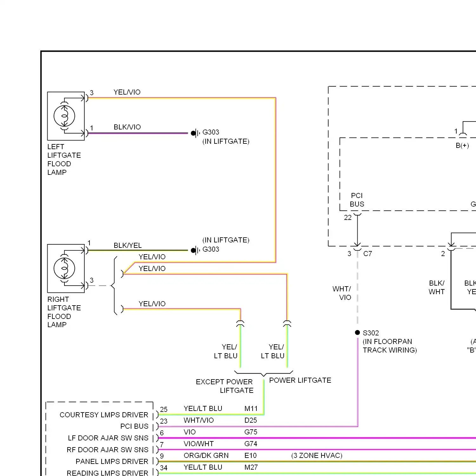
Task: Click the BLK/VIO wire label
Action: click(x=127, y=127)
